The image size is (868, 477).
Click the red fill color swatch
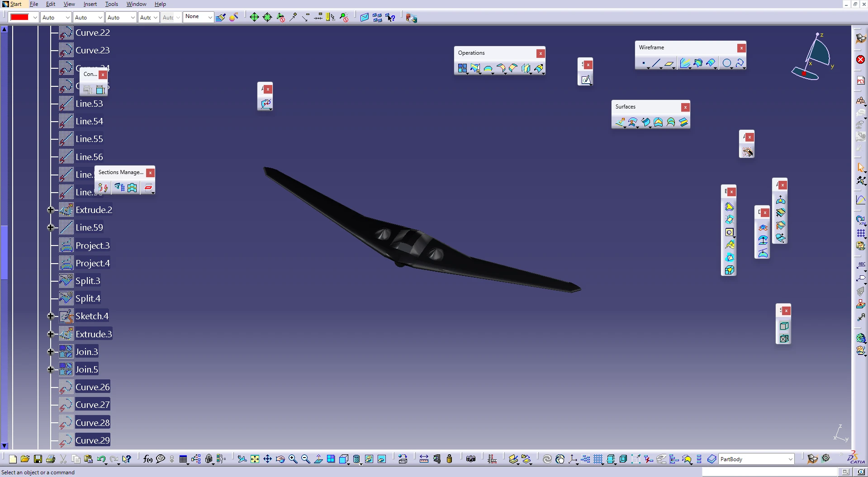pyautogui.click(x=19, y=17)
